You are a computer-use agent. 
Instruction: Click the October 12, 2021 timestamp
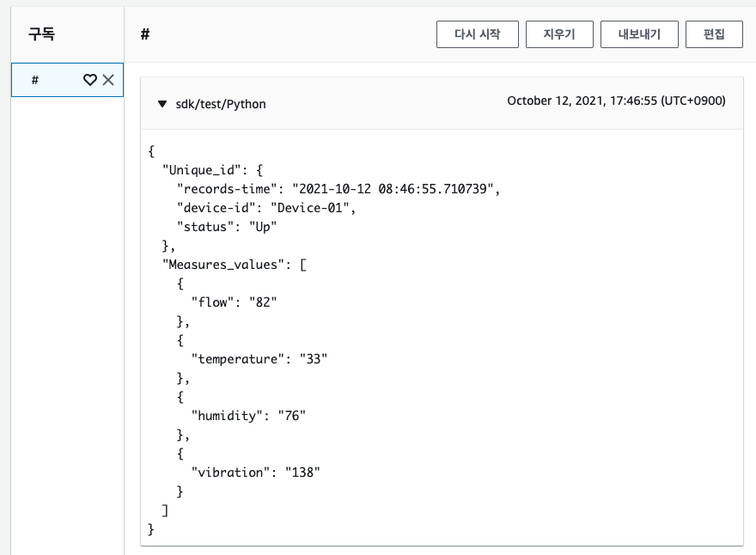click(x=616, y=101)
